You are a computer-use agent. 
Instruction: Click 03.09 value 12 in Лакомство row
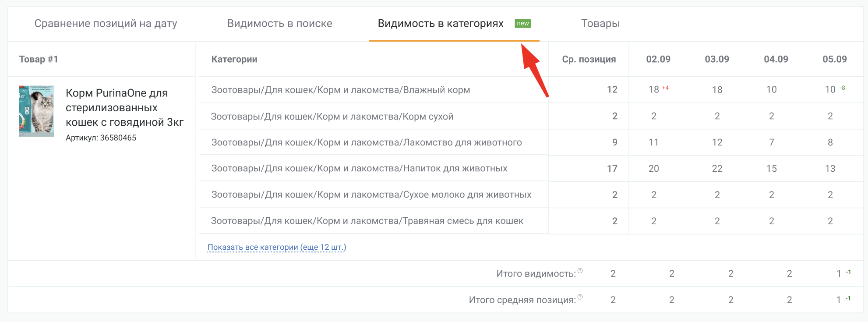[x=717, y=142]
